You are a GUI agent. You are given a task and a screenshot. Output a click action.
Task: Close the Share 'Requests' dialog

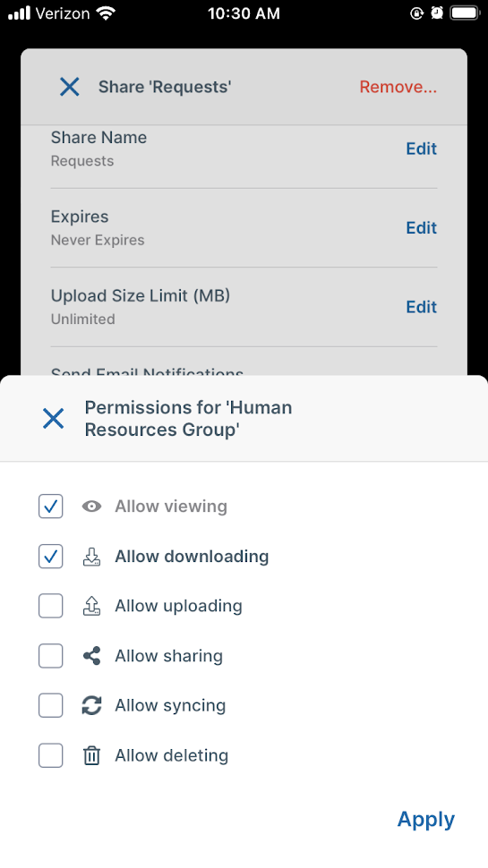click(x=69, y=87)
